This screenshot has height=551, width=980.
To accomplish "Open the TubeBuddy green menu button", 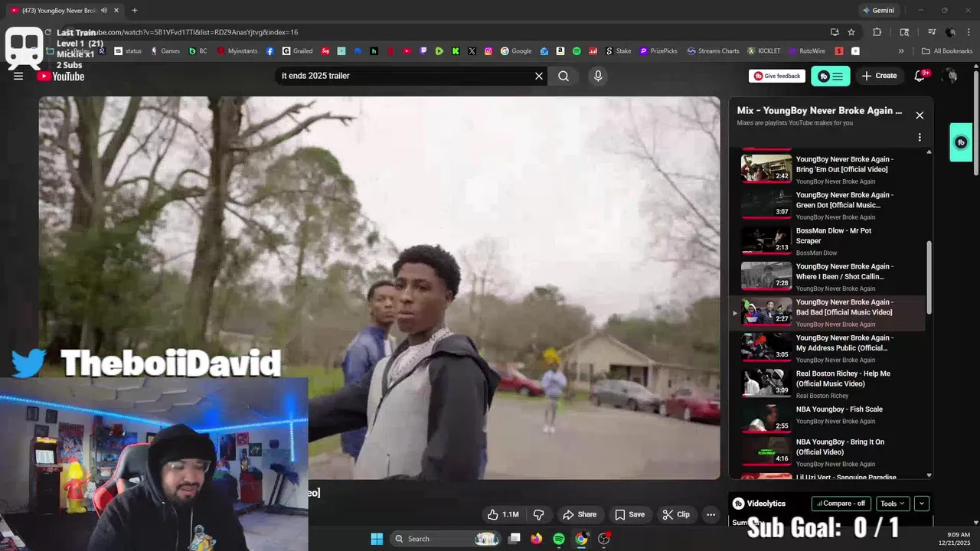I will (x=831, y=76).
